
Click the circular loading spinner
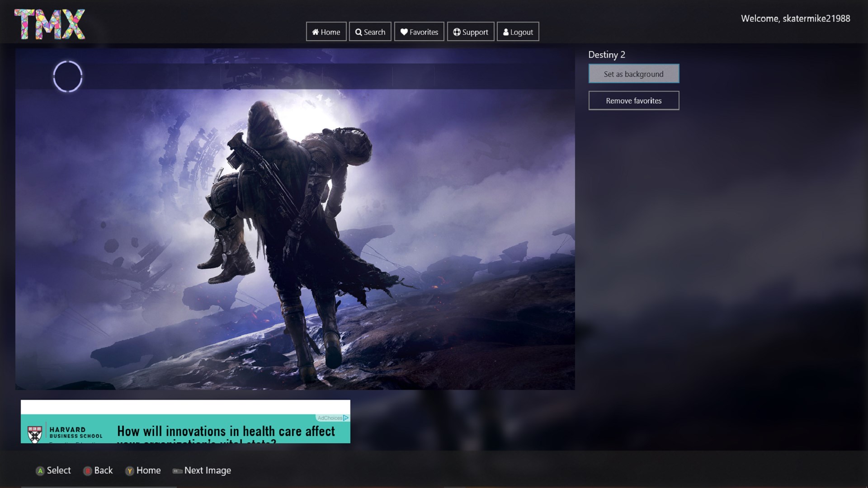pos(68,76)
